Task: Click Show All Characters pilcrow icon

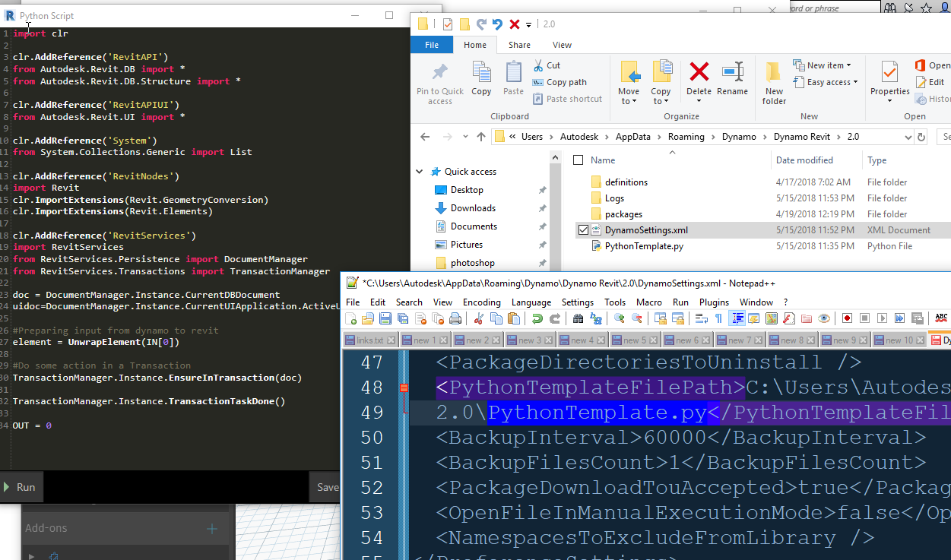Action: [x=718, y=318]
